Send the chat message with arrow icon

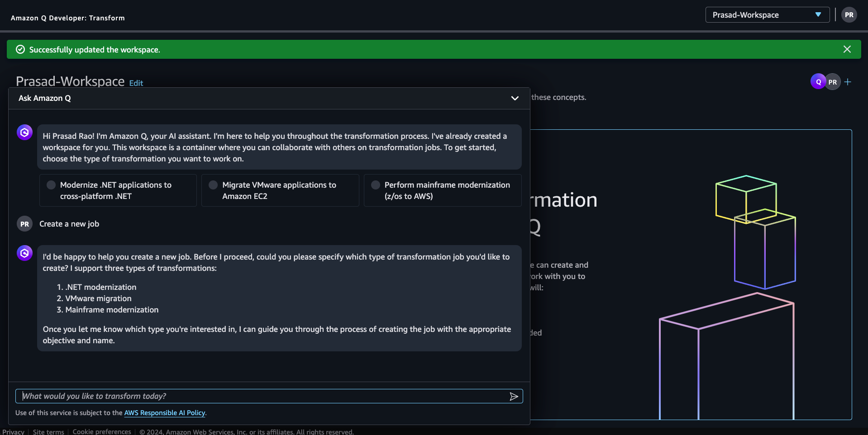coord(514,397)
